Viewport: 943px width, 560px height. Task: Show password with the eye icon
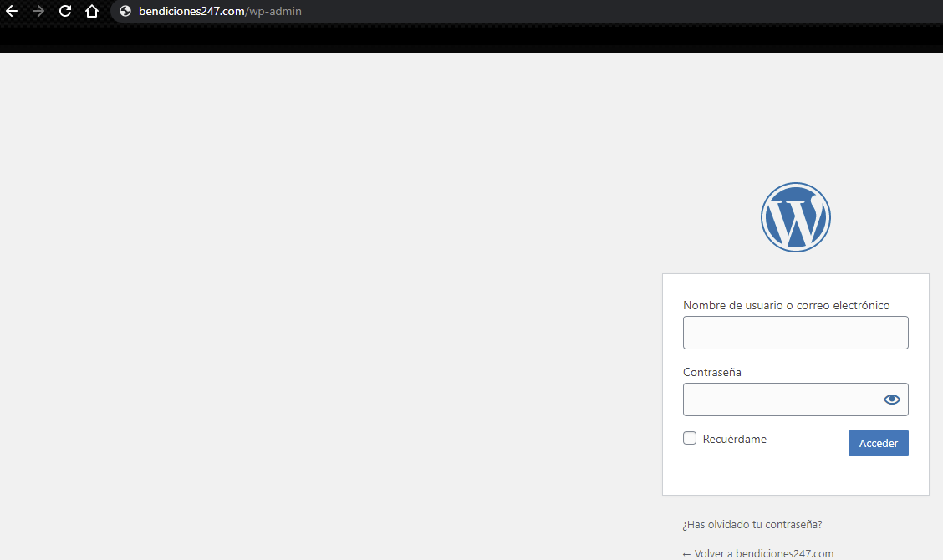click(x=891, y=400)
